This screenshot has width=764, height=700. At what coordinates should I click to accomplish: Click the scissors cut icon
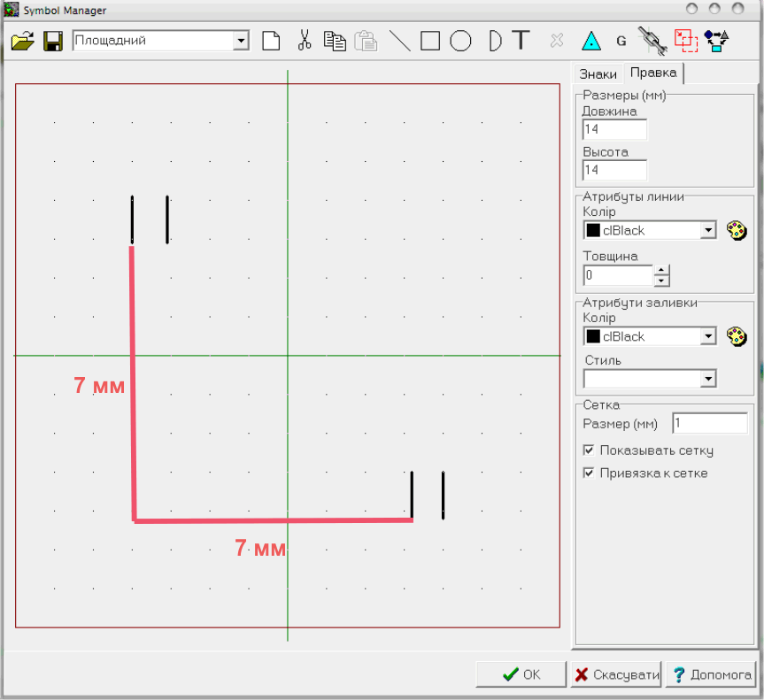(x=305, y=41)
